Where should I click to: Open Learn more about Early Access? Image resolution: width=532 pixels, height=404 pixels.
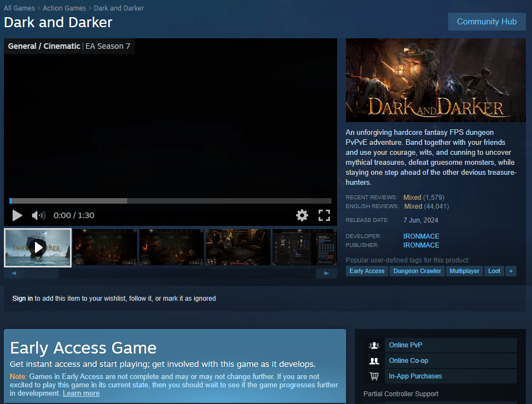pyautogui.click(x=81, y=393)
